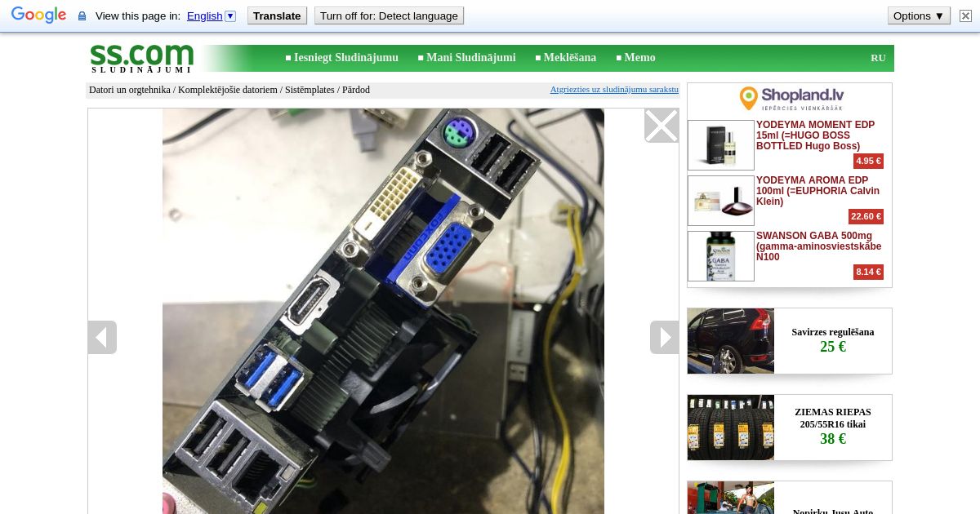Click the car alignment ad image
This screenshot has height=514, width=980.
tap(730, 341)
